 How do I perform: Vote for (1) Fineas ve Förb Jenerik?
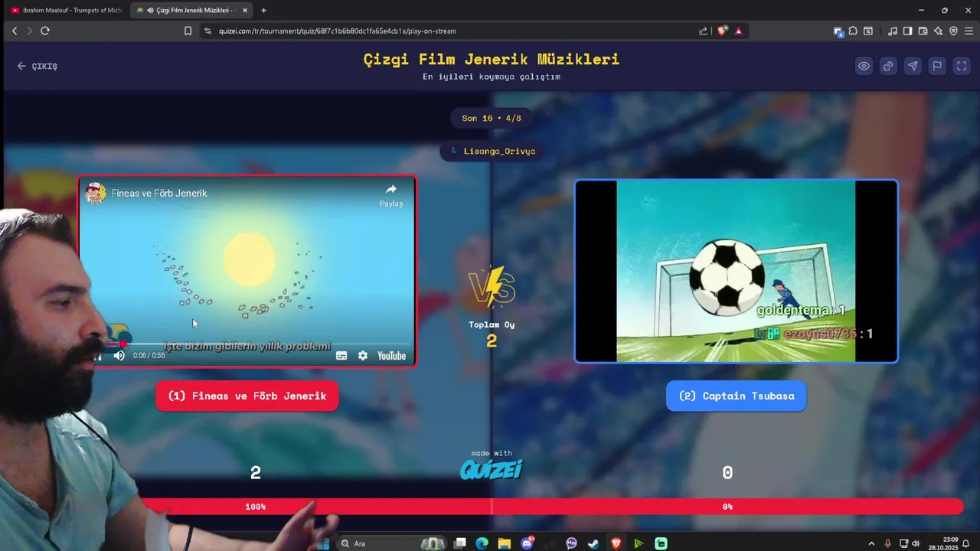[247, 396]
